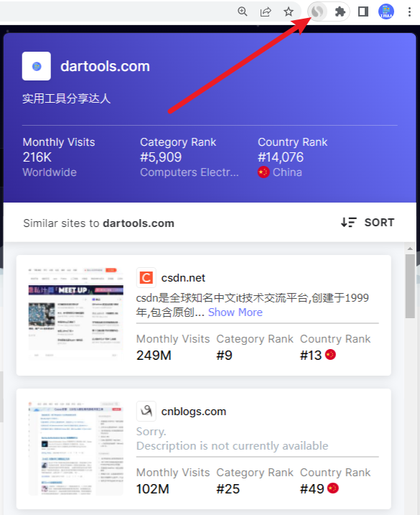Screen dimensions: 420x515
Task: Click the Similar sites to dartools.com label
Action: point(98,223)
